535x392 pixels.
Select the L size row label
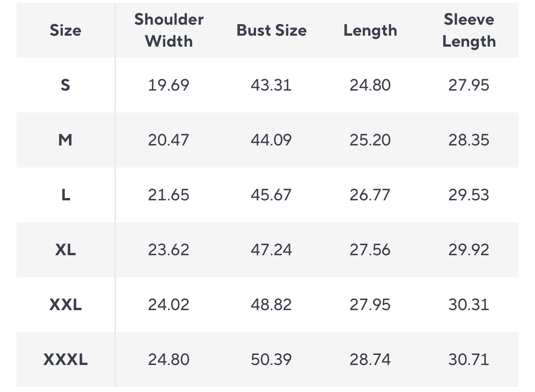(x=65, y=195)
